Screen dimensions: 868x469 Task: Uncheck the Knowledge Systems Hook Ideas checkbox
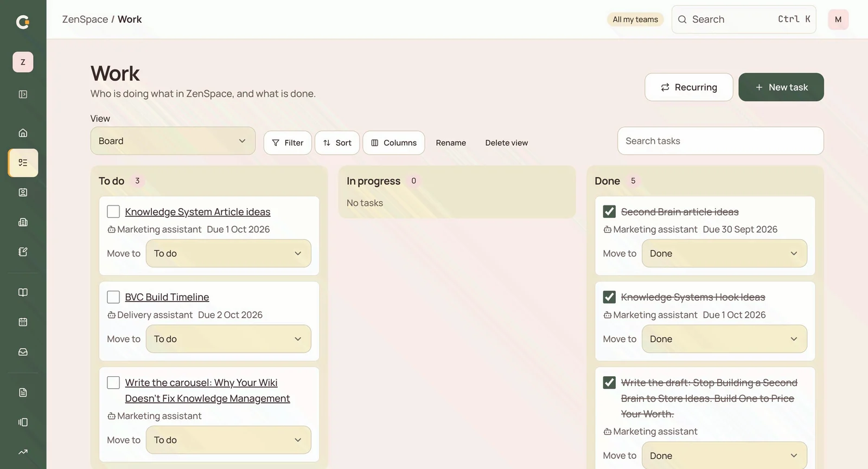pos(609,297)
